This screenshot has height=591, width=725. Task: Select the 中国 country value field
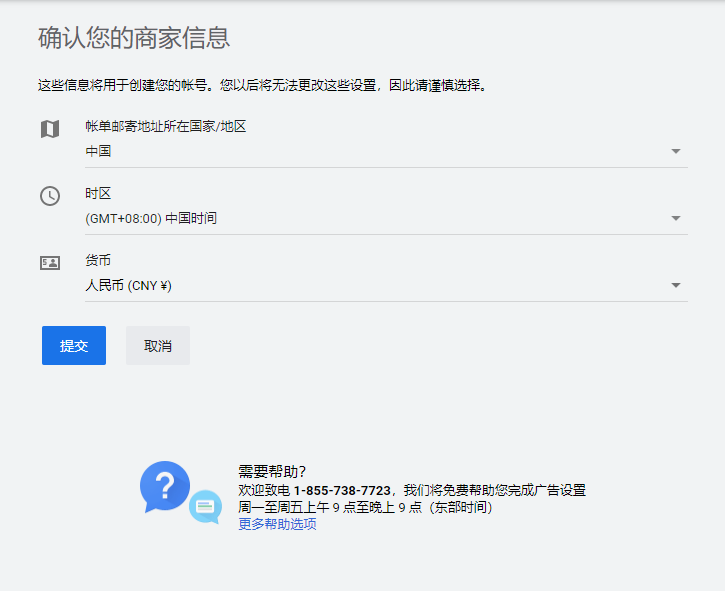pos(98,151)
